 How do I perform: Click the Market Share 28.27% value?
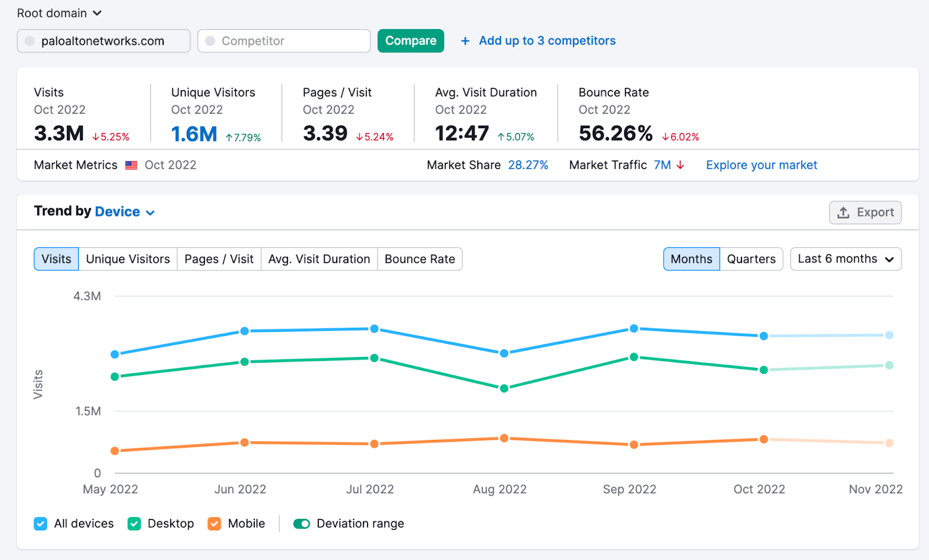pos(528,165)
